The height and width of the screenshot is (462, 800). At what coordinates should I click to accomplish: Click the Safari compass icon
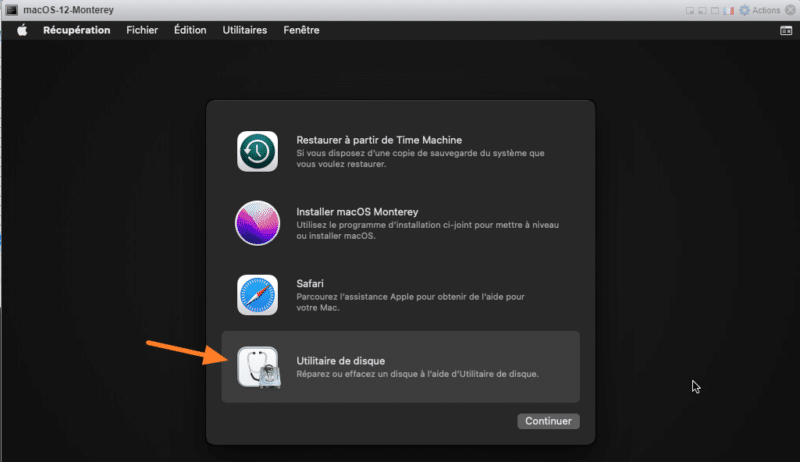[257, 295]
